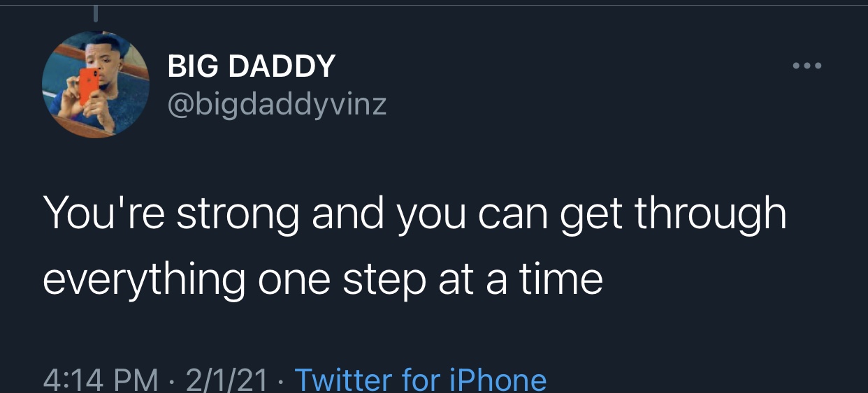Click the word "everything" in the tweet
This screenshot has height=393, width=868.
[x=144, y=279]
